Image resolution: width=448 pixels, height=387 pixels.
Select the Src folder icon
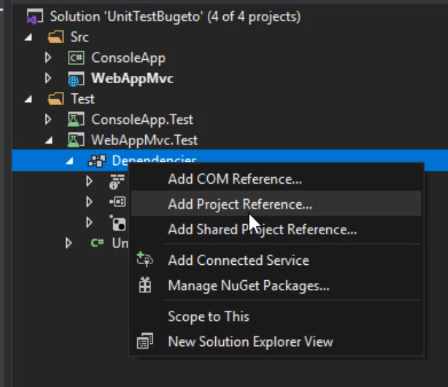point(56,37)
